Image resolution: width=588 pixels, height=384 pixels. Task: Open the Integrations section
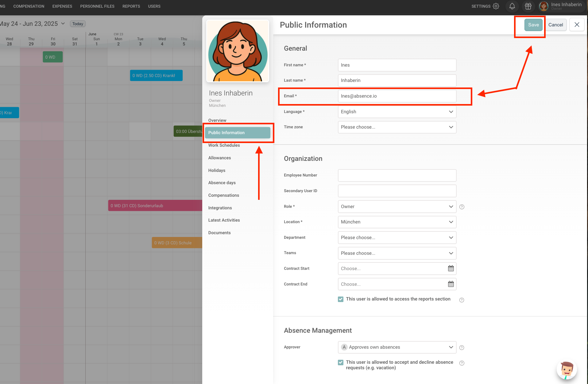pyautogui.click(x=220, y=208)
